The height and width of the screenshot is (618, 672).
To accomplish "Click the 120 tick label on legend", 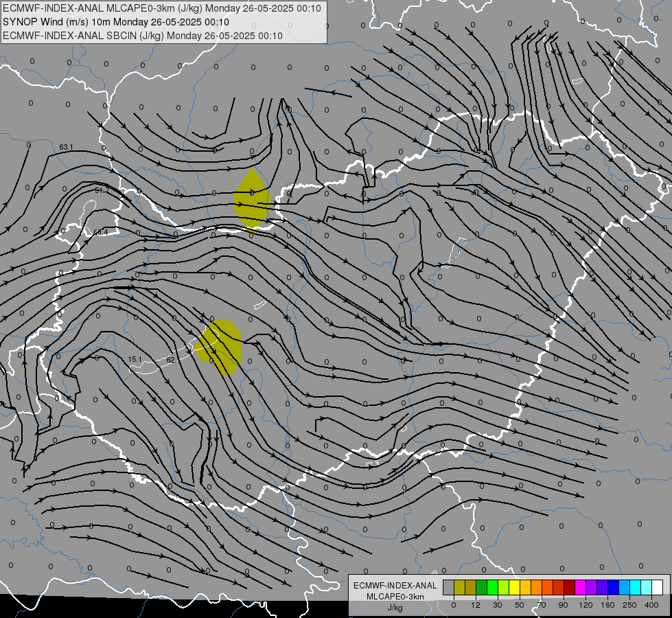I will pos(586,605).
